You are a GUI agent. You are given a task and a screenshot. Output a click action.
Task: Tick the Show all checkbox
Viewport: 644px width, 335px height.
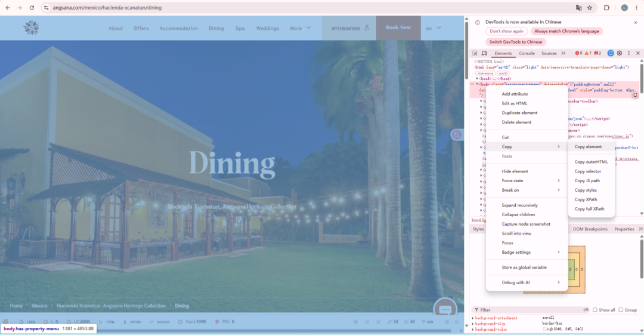(x=595, y=310)
